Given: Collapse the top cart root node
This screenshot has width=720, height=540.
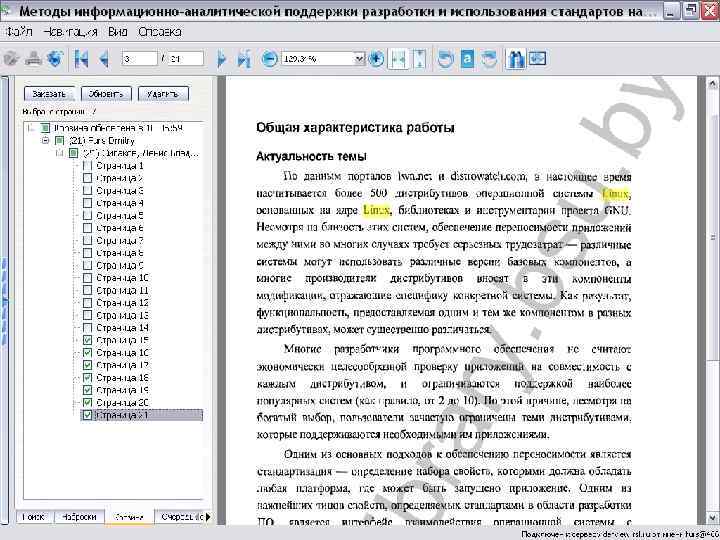Looking at the screenshot, I should 31,128.
